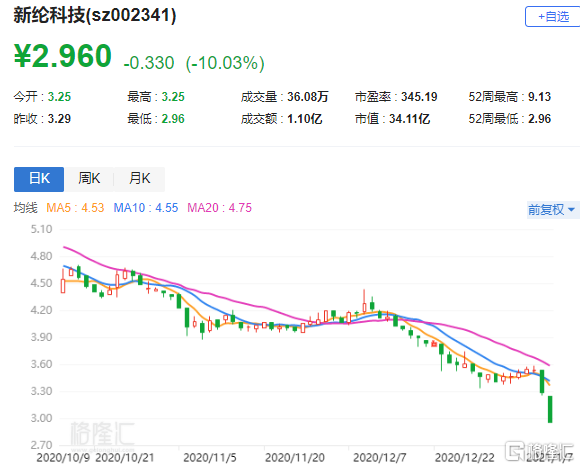
Task: Click the 4.20 price axis label
Action: (41, 310)
